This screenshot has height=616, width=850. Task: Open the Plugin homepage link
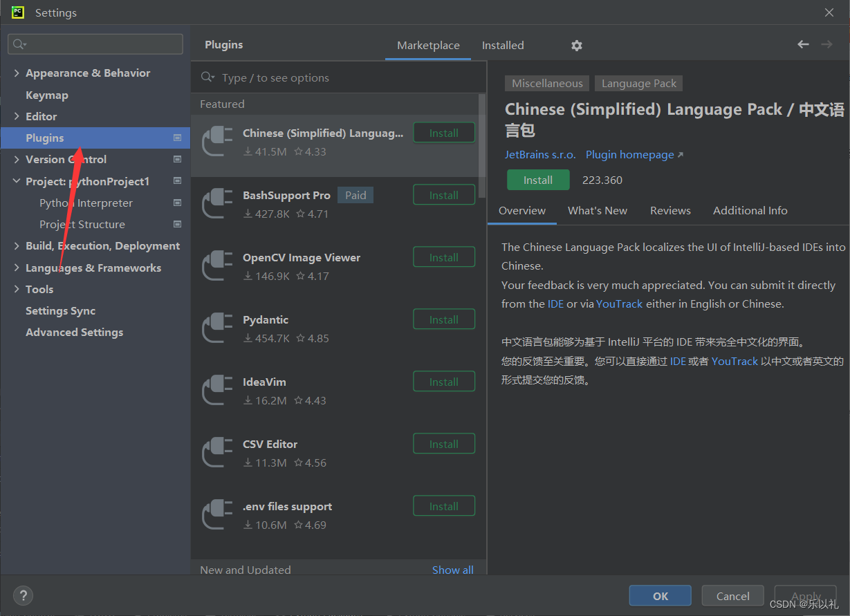[x=634, y=155]
